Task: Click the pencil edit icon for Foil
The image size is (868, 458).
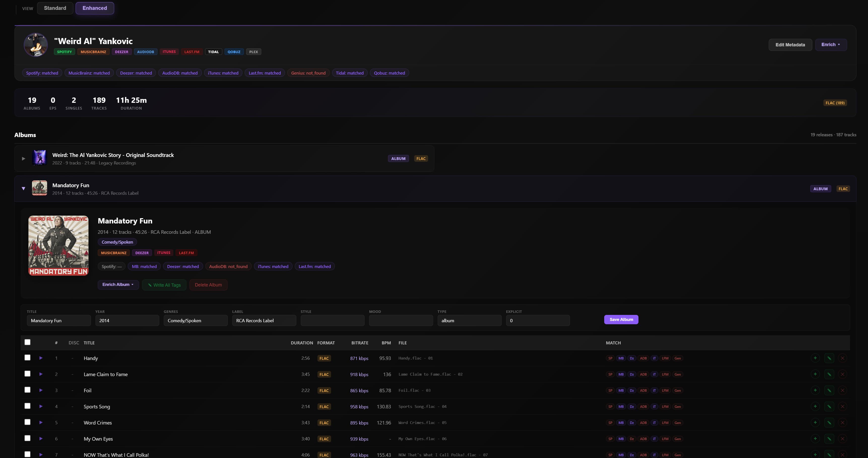Action: [x=829, y=390]
